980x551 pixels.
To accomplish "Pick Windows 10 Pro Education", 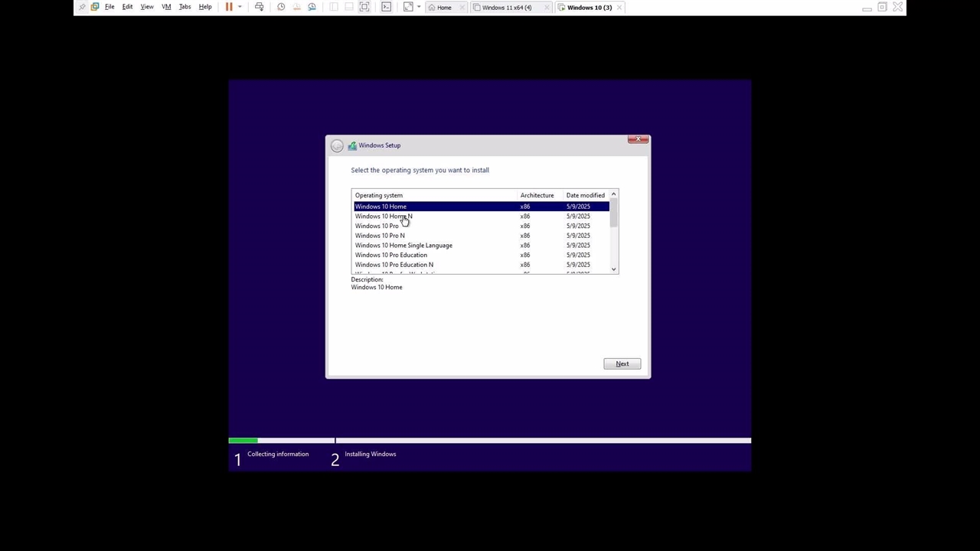I will pos(482,255).
